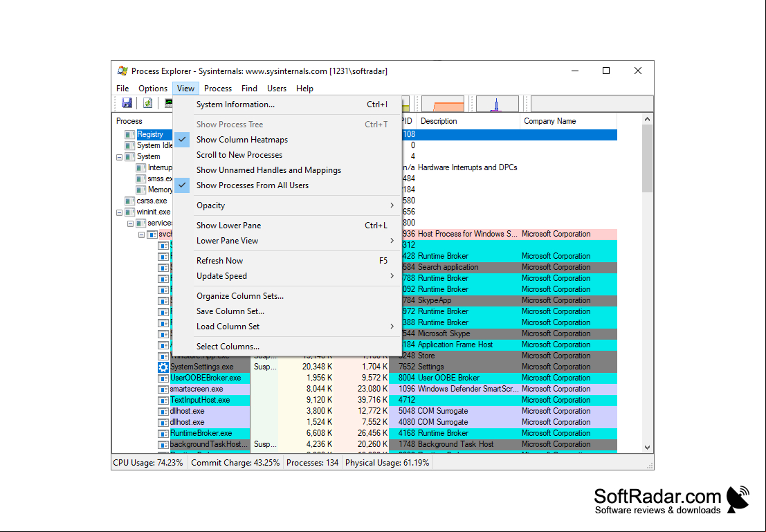The height and width of the screenshot is (532, 766).
Task: Disable Show Processes From All Users
Action: (286, 185)
